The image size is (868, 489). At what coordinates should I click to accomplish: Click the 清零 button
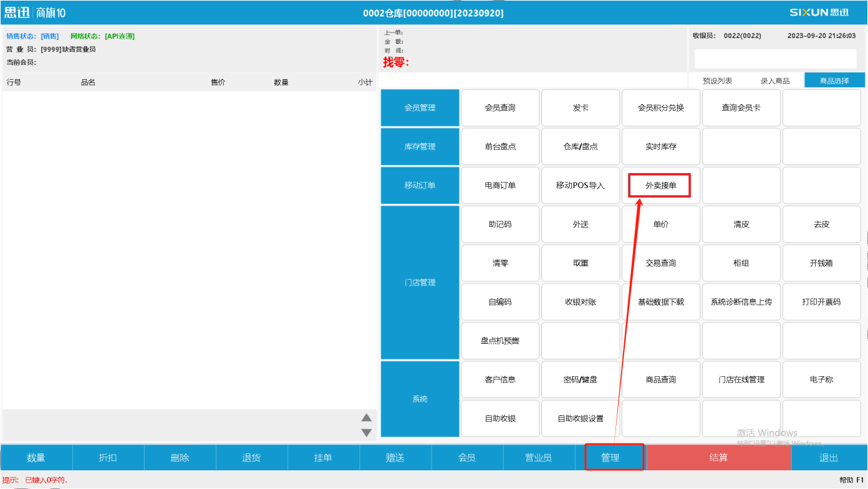coord(500,263)
